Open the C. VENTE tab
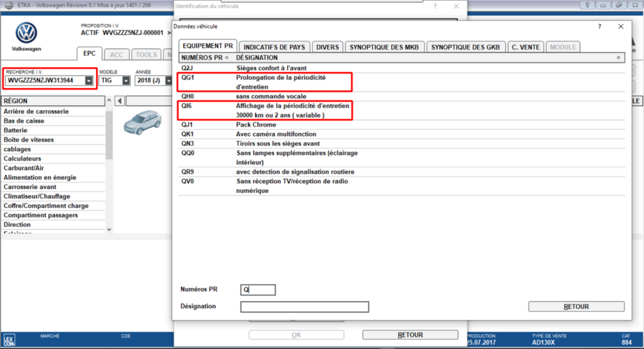This screenshot has height=349, width=644. (x=526, y=47)
